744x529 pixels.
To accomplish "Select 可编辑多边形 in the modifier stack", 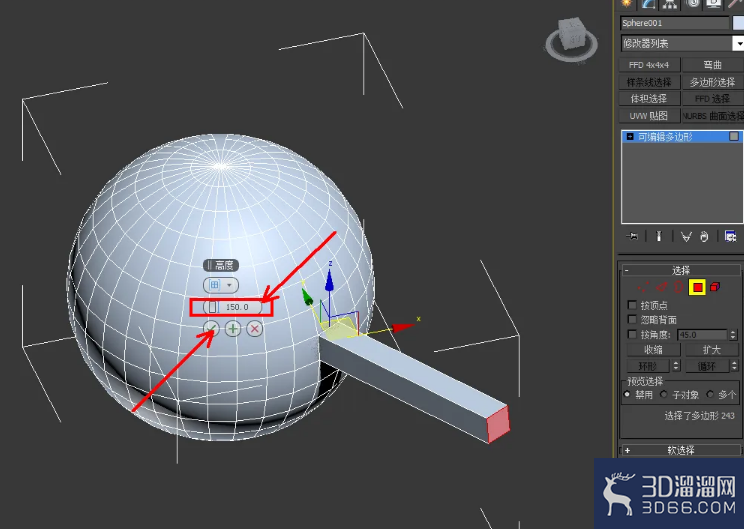I will [665, 137].
